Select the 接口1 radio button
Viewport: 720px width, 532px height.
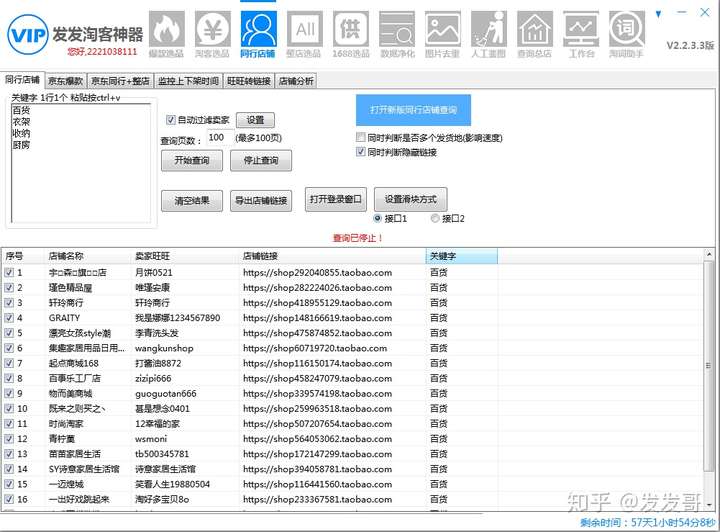point(377,218)
